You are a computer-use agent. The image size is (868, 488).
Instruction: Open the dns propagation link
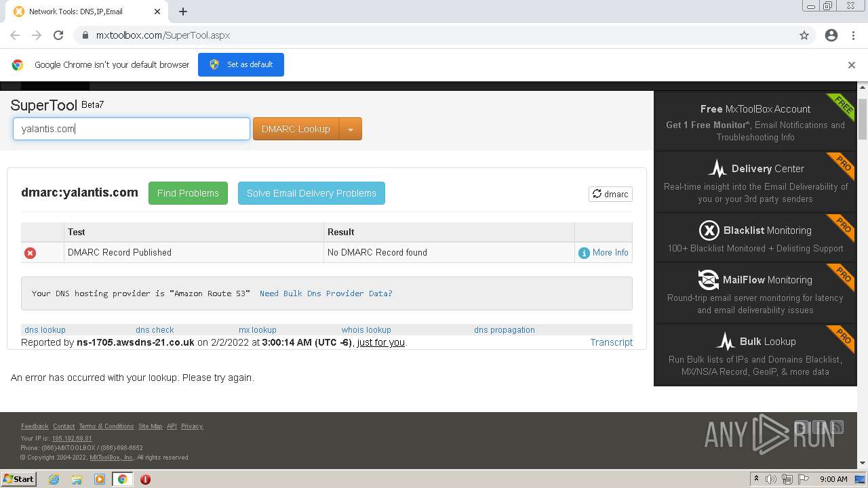point(505,330)
